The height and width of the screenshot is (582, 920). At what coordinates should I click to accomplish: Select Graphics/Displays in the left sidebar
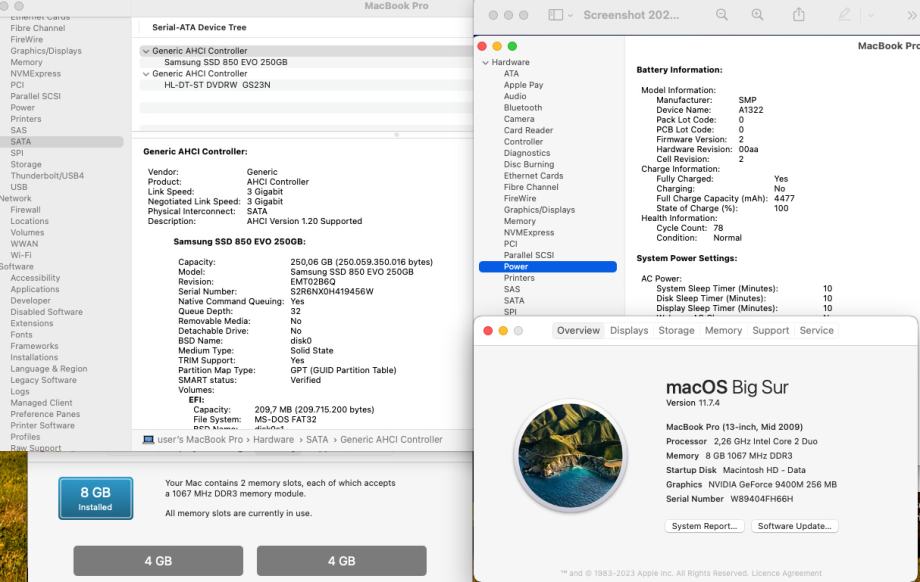(46, 51)
